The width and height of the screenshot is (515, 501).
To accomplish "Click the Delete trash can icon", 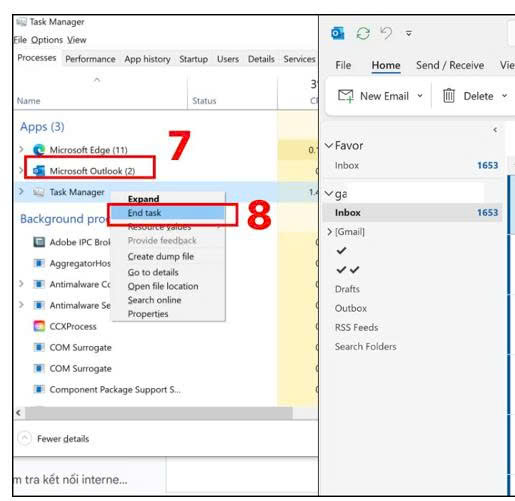I will [x=449, y=96].
